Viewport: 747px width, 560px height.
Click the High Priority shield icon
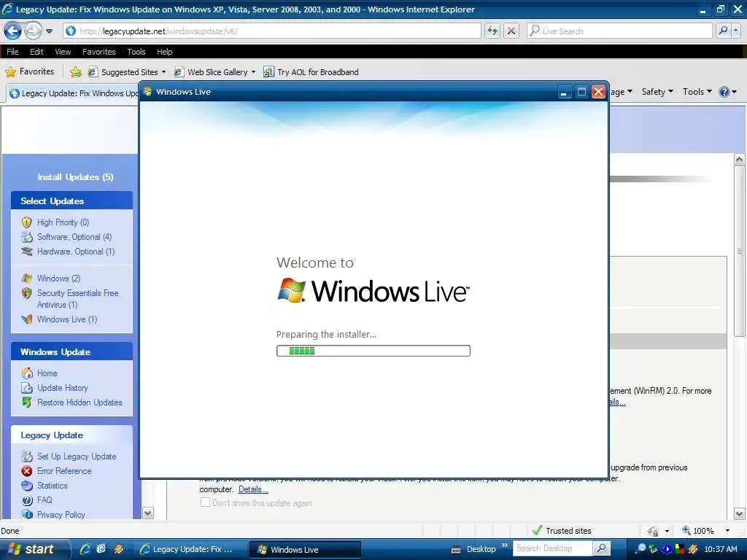pos(27,222)
